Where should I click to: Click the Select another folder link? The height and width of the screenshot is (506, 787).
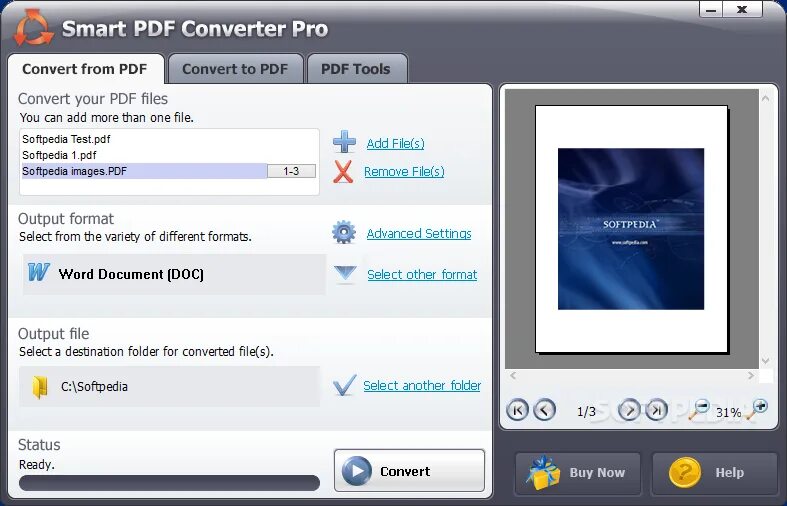(x=422, y=386)
